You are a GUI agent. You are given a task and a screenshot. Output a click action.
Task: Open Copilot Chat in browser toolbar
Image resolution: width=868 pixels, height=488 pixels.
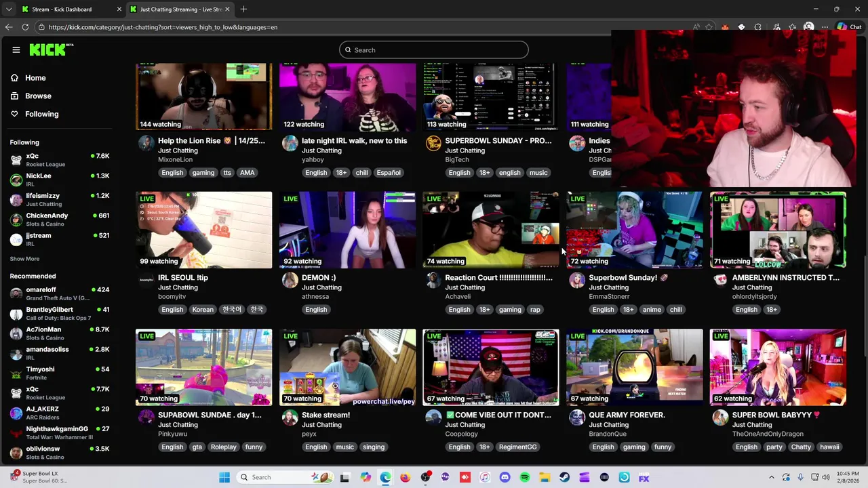[x=849, y=27]
